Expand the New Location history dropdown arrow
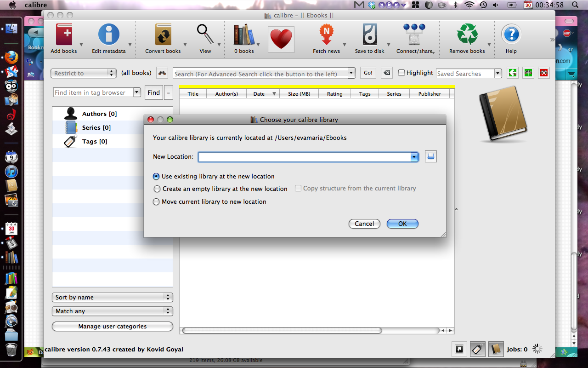This screenshot has width=588, height=368. click(x=414, y=157)
